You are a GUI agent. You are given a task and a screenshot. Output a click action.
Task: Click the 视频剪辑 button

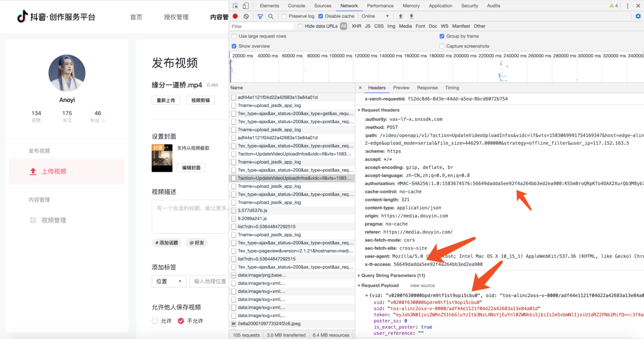pos(200,100)
